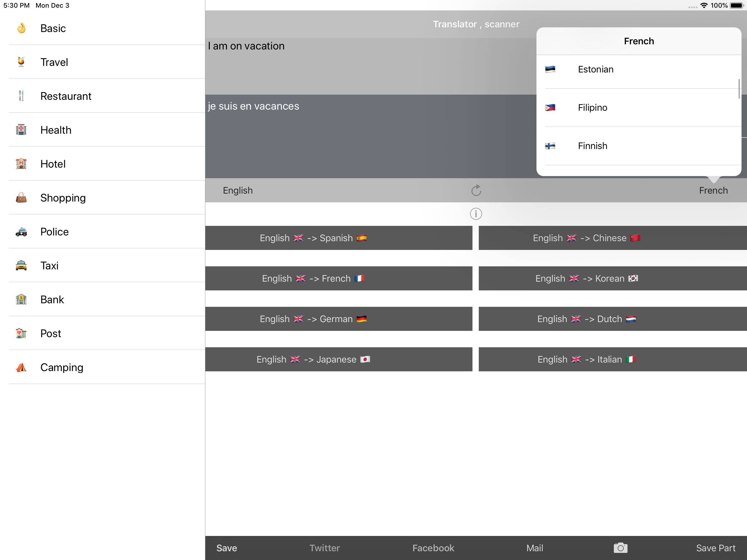Share translation via Twitter
Image resolution: width=747 pixels, height=560 pixels.
coord(325,548)
